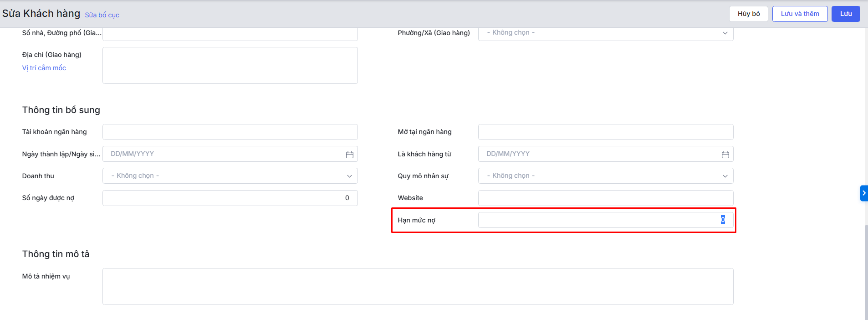The height and width of the screenshot is (320, 868).
Task: Focus the Tài khoản ngân hàng field
Action: pyautogui.click(x=230, y=132)
